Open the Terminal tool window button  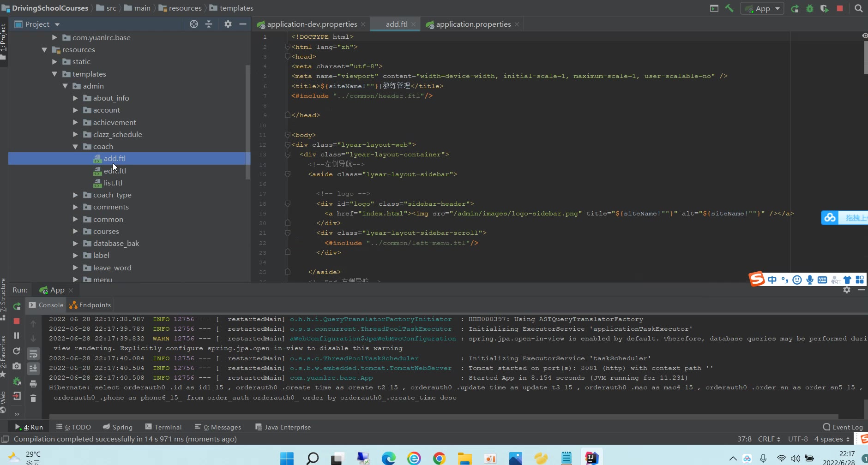point(163,427)
